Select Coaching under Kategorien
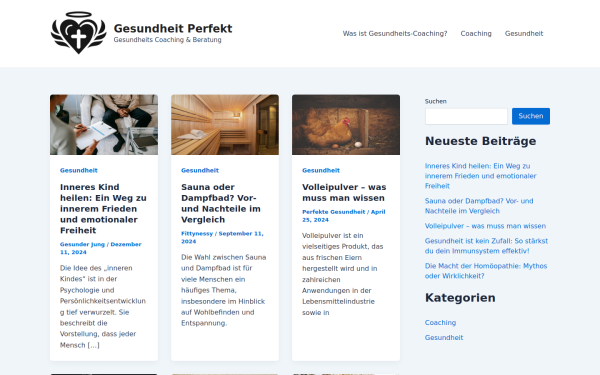 (440, 323)
